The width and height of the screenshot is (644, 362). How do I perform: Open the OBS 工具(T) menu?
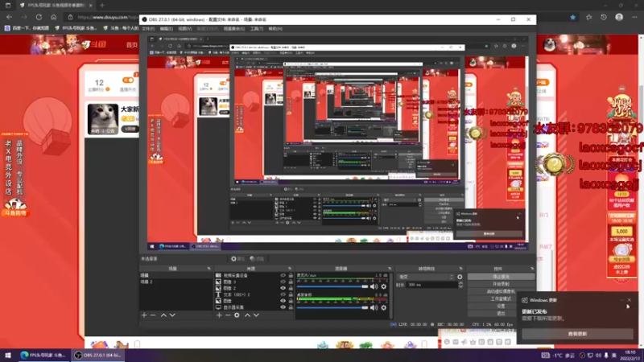tap(257, 29)
